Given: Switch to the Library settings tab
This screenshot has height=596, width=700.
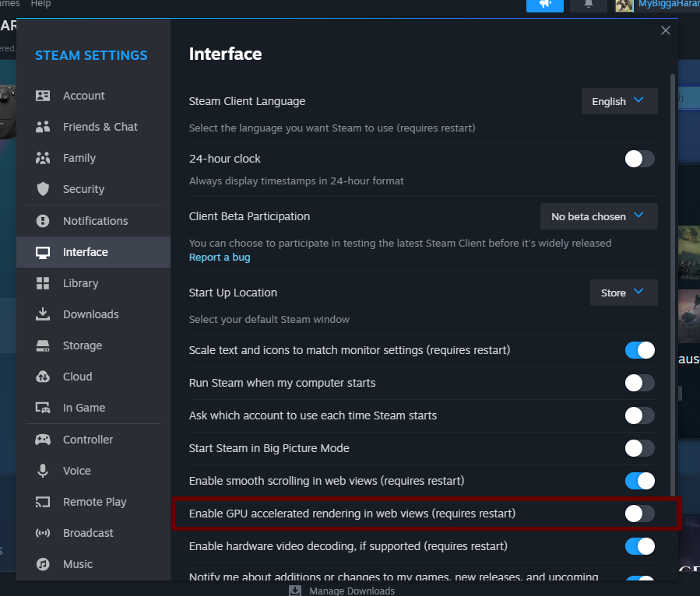Looking at the screenshot, I should 81,283.
